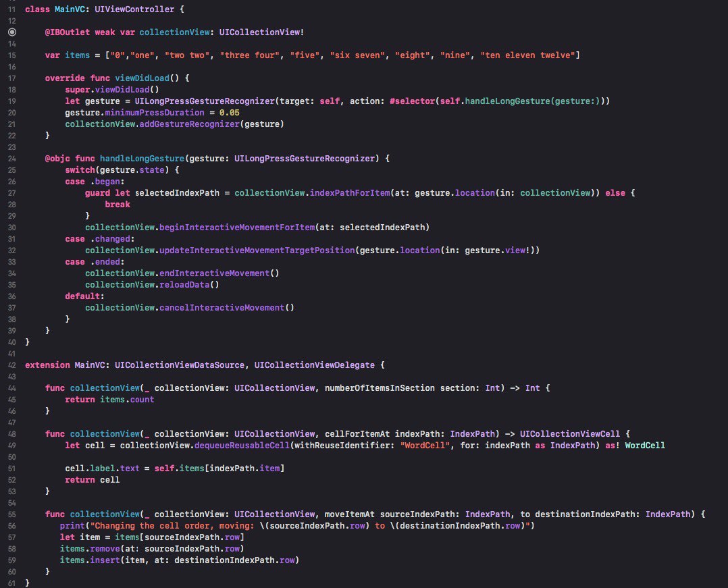
Task: Click the "extension" keyword on line 42
Action: click(47, 365)
